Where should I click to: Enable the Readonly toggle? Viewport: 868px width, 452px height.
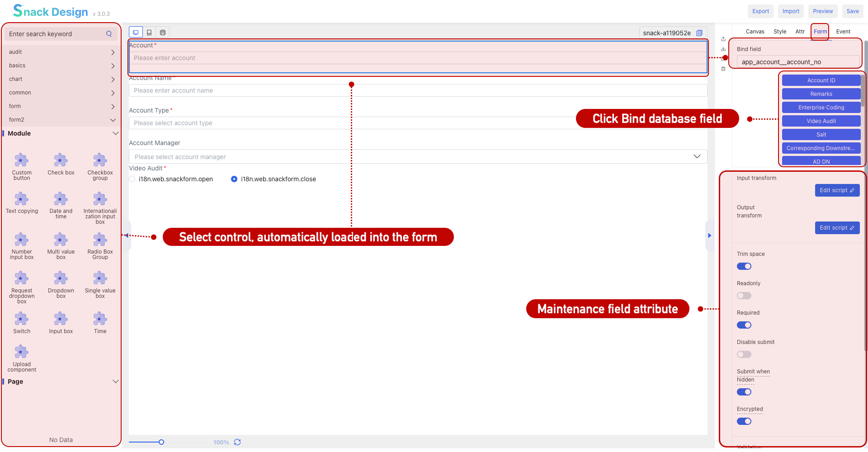[744, 296]
